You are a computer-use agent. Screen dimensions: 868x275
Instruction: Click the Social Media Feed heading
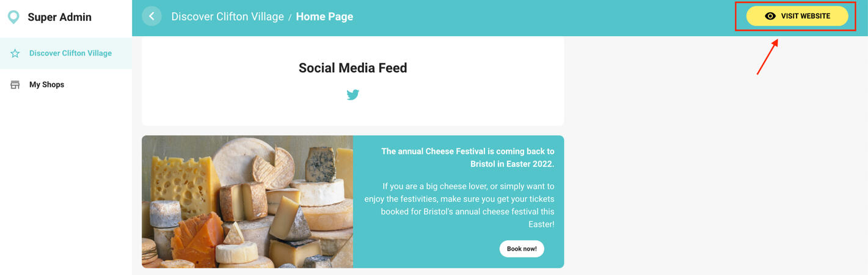coord(352,68)
